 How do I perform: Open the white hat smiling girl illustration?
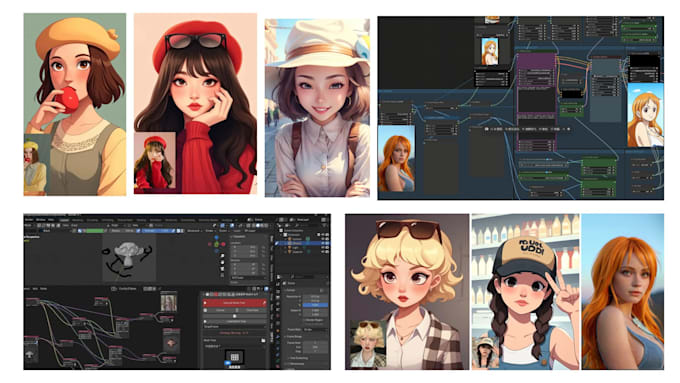click(317, 108)
